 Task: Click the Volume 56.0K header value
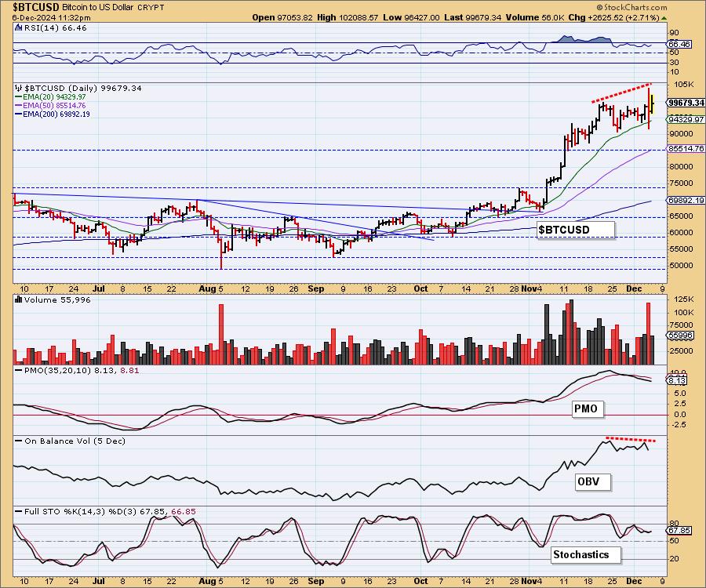tap(534, 17)
